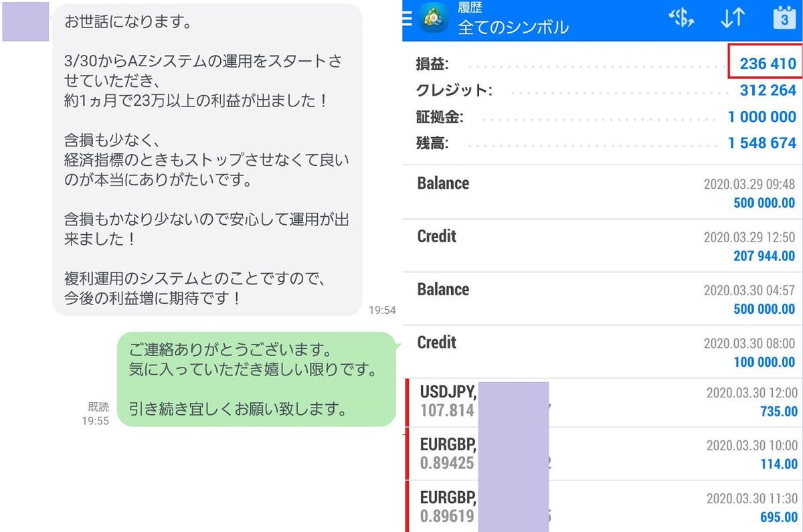Click the 損益 value 236 410
The height and width of the screenshot is (532, 803).
[767, 64]
